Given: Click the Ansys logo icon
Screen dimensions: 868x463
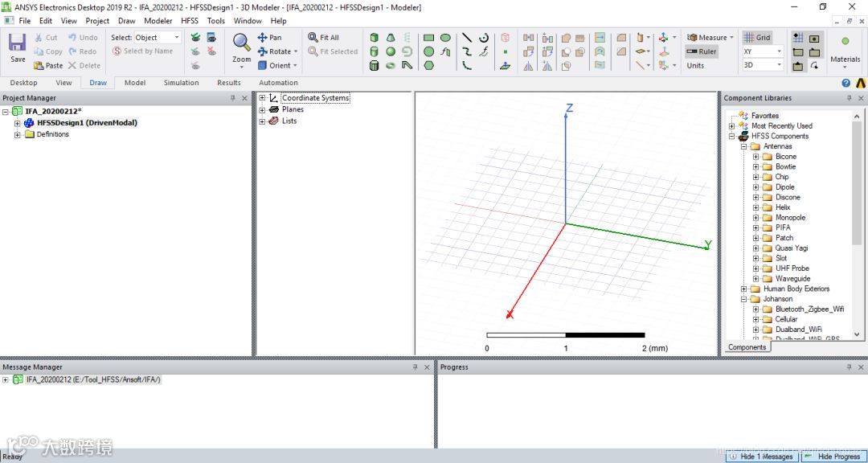Looking at the screenshot, I should pos(860,83).
